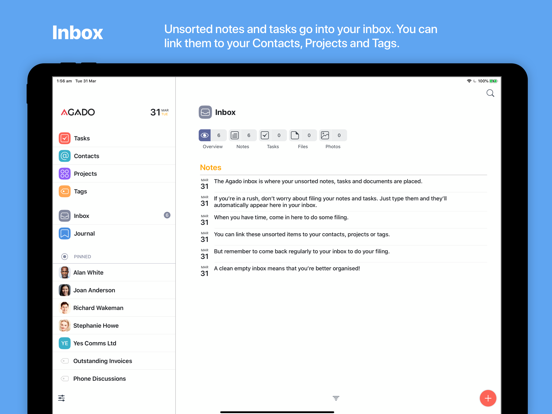Click the Inbox unread count badge

click(167, 215)
